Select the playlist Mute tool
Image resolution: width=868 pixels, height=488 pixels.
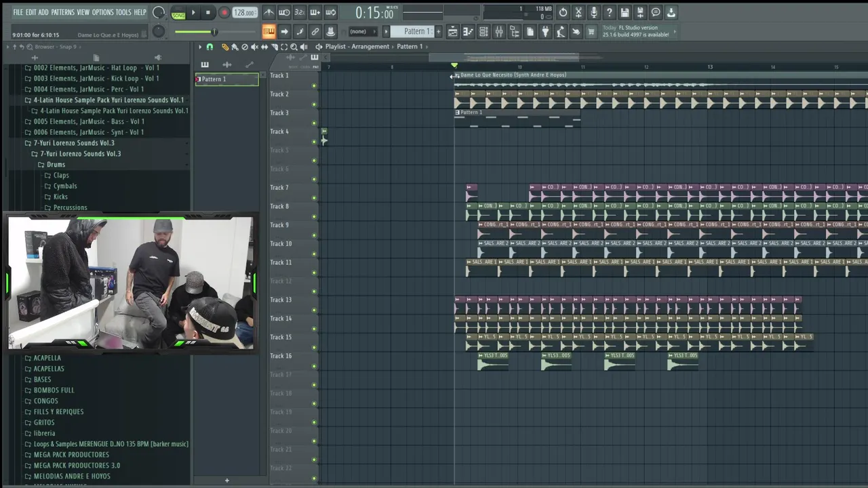pos(254,47)
